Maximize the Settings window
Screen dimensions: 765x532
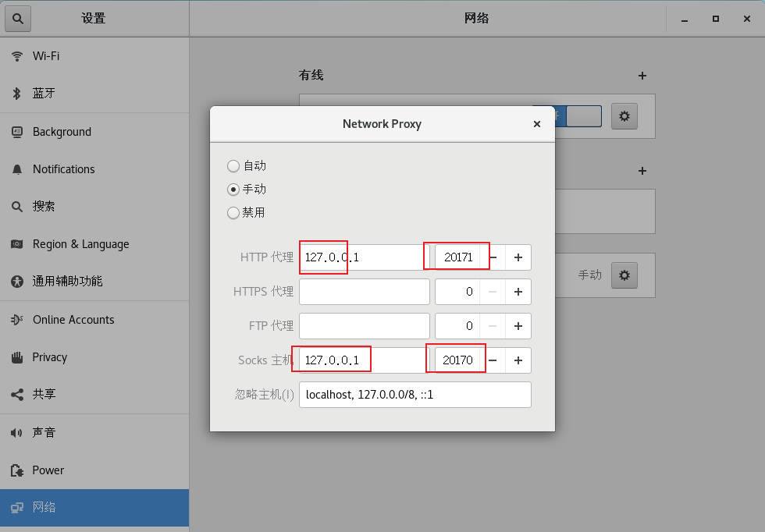click(716, 19)
